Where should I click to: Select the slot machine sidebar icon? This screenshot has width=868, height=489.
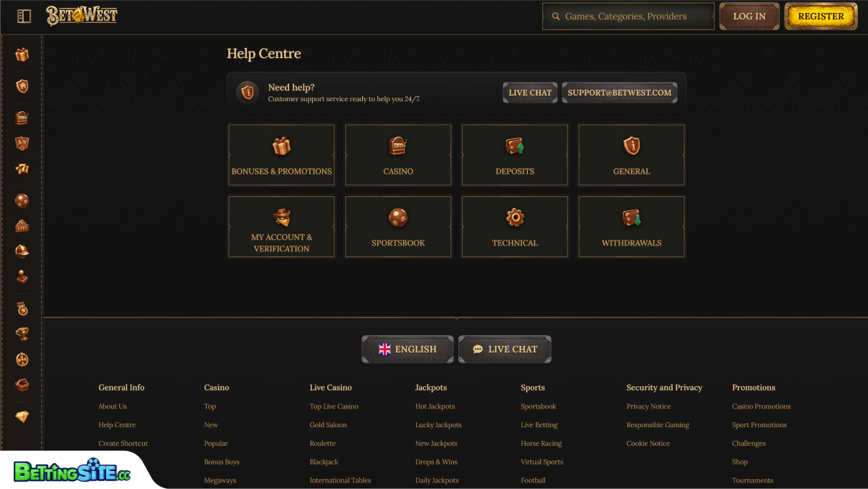tap(22, 118)
